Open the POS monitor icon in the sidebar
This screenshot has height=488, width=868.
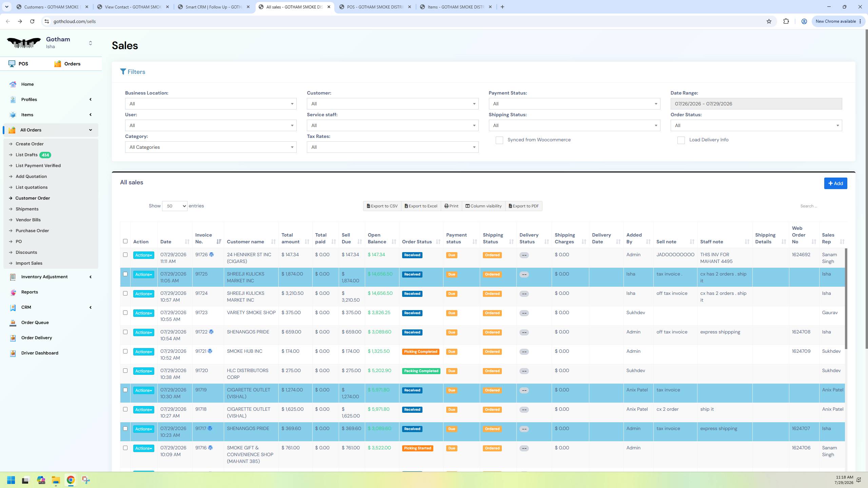[x=12, y=64]
